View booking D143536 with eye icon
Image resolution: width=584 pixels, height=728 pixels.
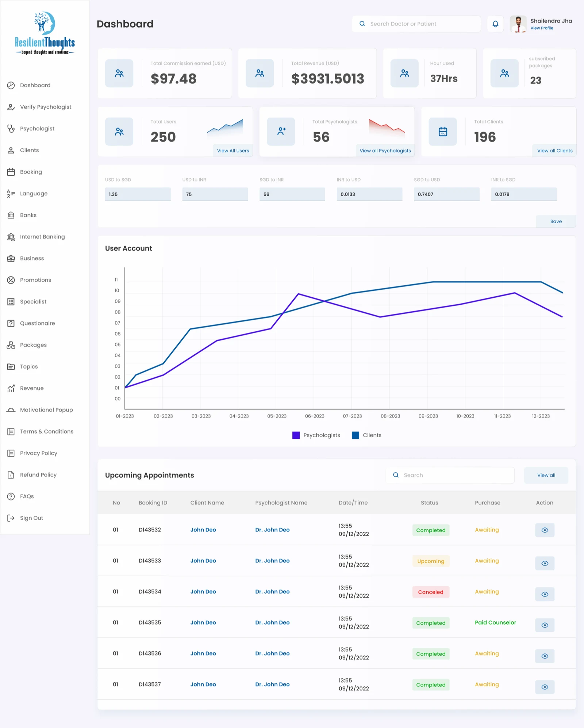coord(545,656)
